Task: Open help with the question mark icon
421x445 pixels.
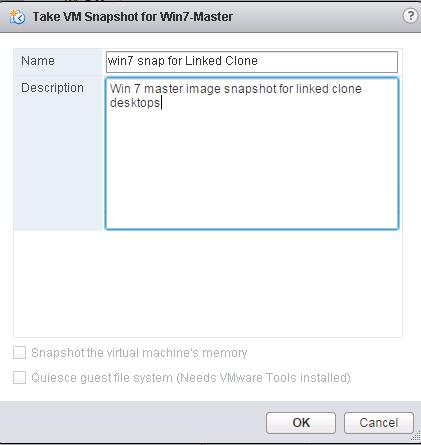Action: click(x=410, y=16)
